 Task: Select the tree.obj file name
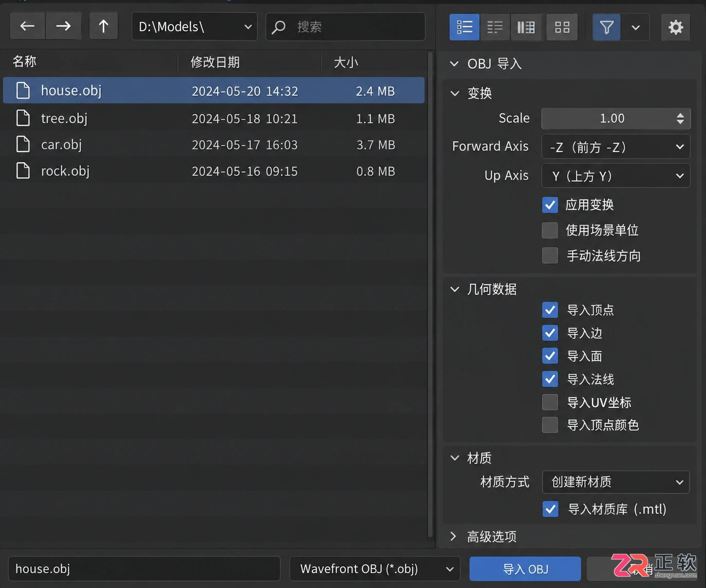coord(64,118)
